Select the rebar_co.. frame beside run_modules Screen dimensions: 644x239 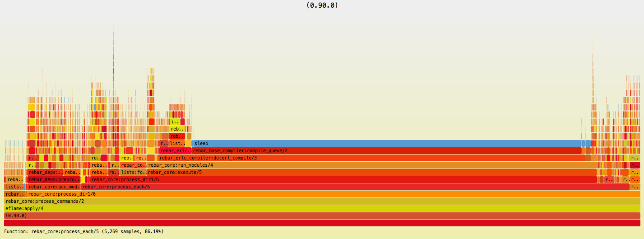pyautogui.click(x=133, y=165)
